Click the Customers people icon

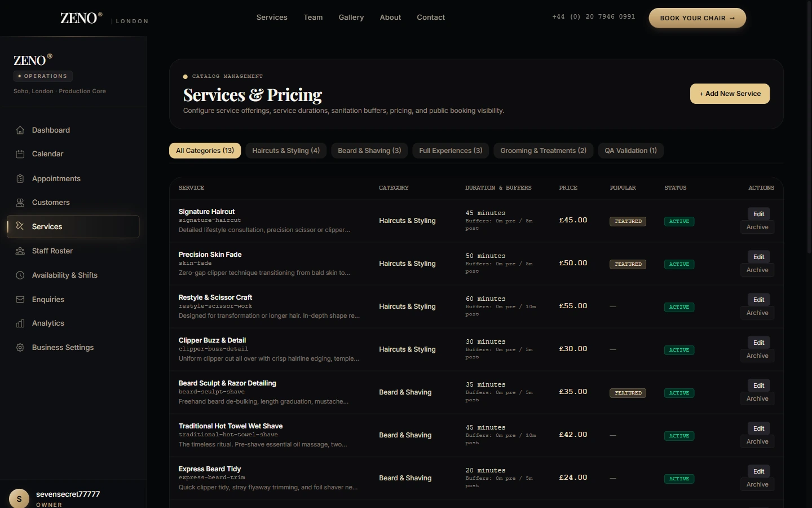click(x=20, y=203)
